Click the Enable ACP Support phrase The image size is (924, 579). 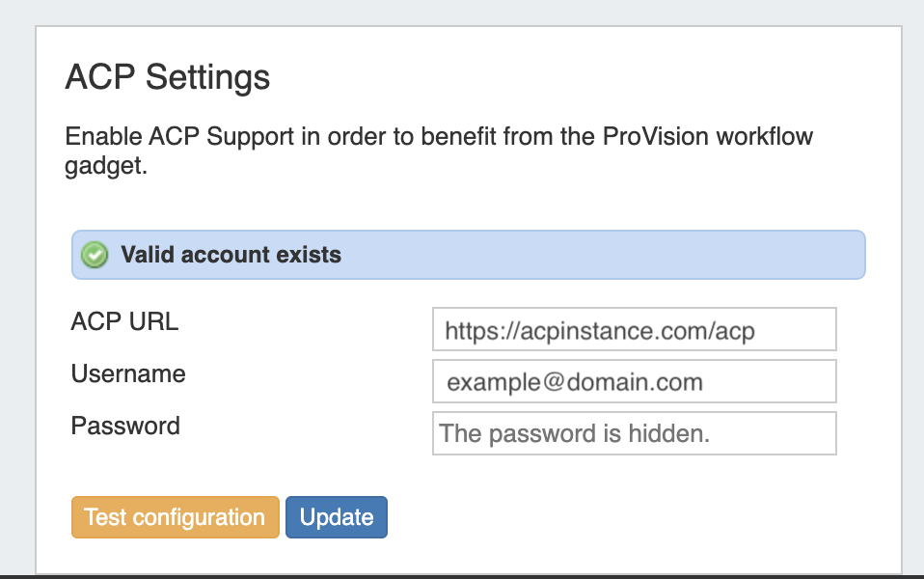pyautogui.click(x=183, y=136)
